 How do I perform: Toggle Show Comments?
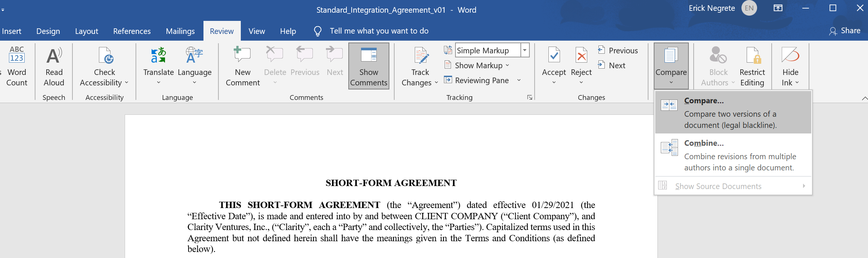point(369,66)
